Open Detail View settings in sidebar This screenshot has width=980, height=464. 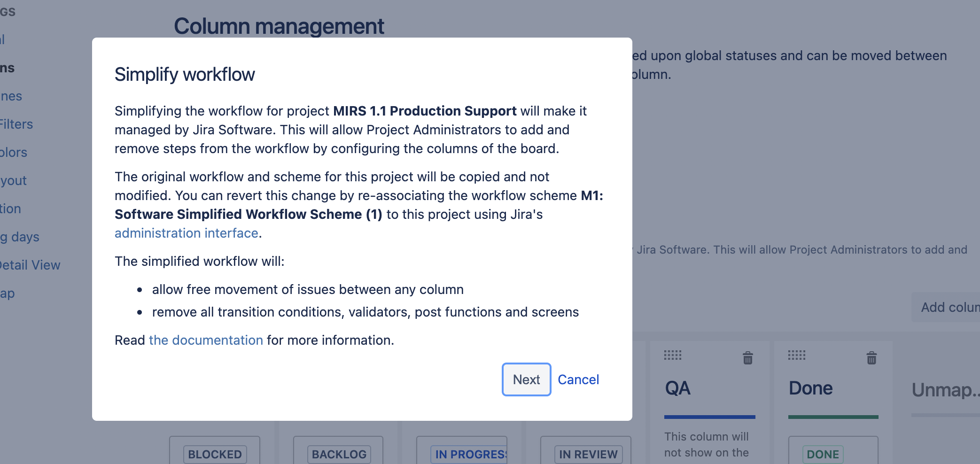(30, 265)
